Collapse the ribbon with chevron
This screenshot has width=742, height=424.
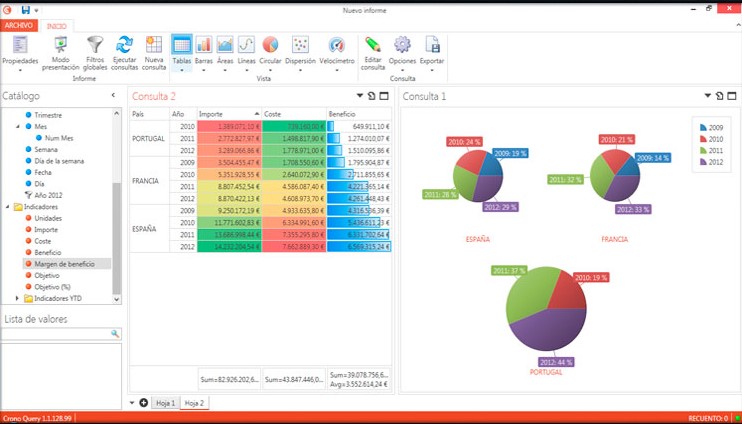737,25
